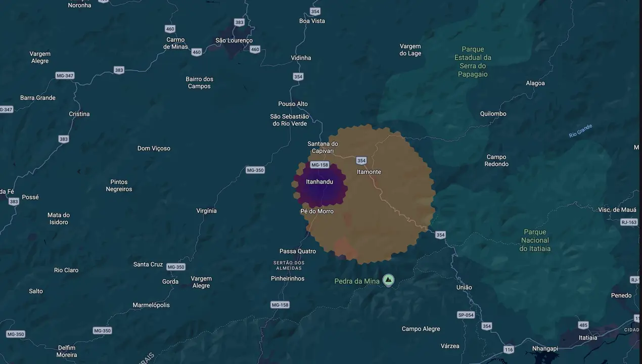
Task: Click the Itatiaia town label
Action: (x=588, y=338)
